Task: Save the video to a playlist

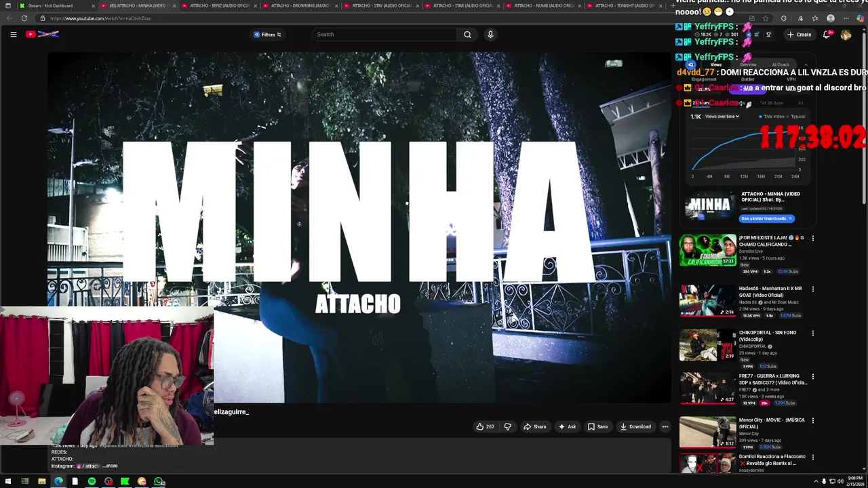Action: tap(597, 427)
